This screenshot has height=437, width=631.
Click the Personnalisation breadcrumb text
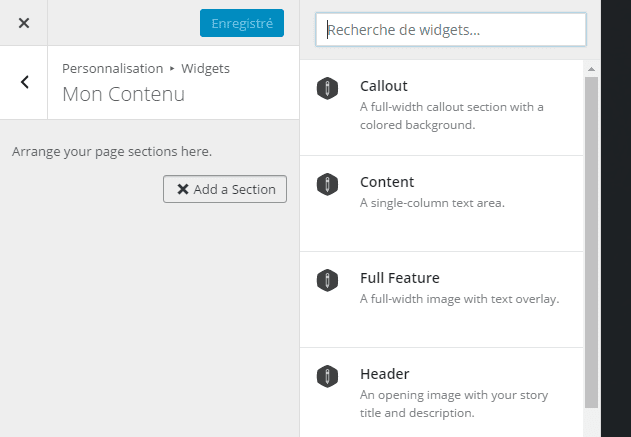click(113, 69)
